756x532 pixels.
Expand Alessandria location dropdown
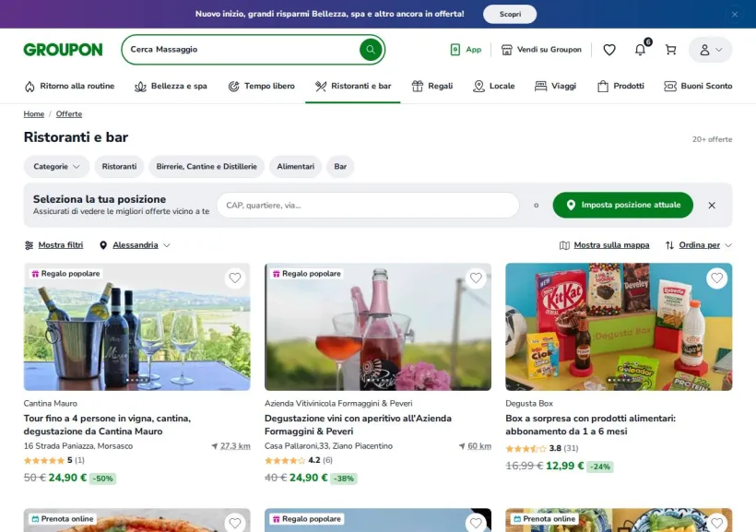(x=135, y=245)
